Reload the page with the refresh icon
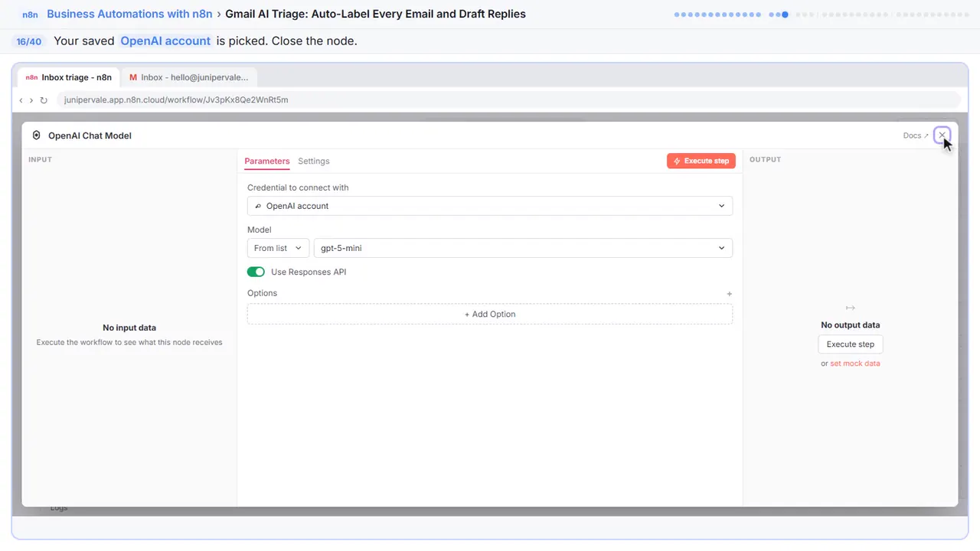The image size is (980, 551). click(x=44, y=100)
